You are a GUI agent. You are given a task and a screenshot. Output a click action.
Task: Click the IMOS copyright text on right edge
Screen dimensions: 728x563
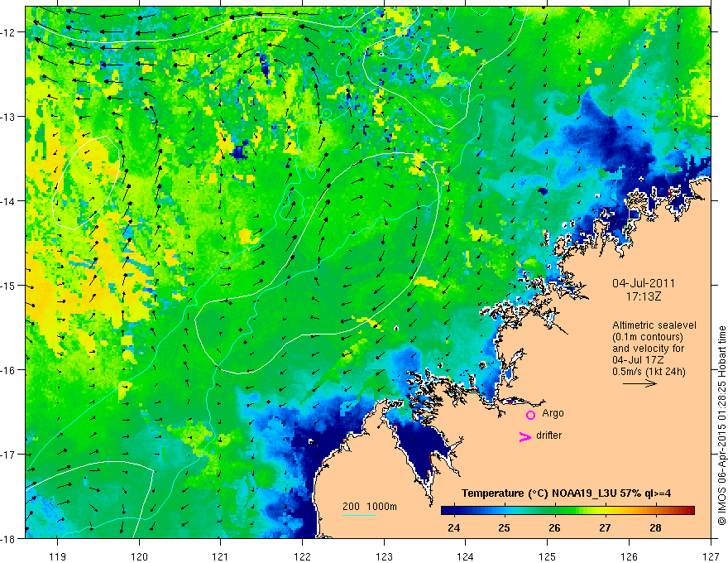click(x=721, y=426)
